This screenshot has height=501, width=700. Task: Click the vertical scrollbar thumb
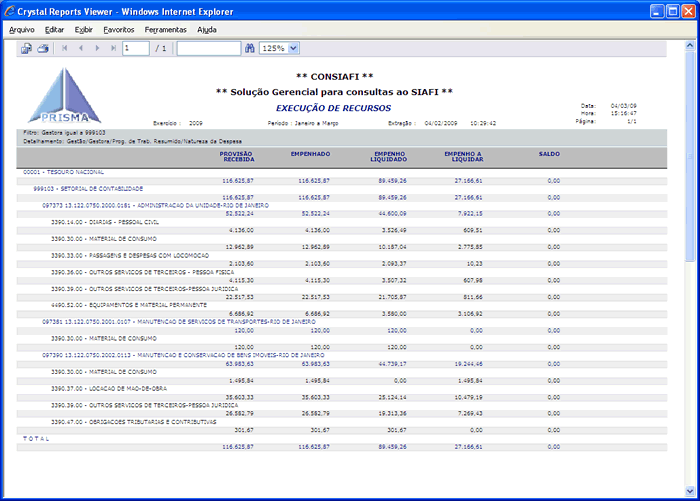(690, 156)
